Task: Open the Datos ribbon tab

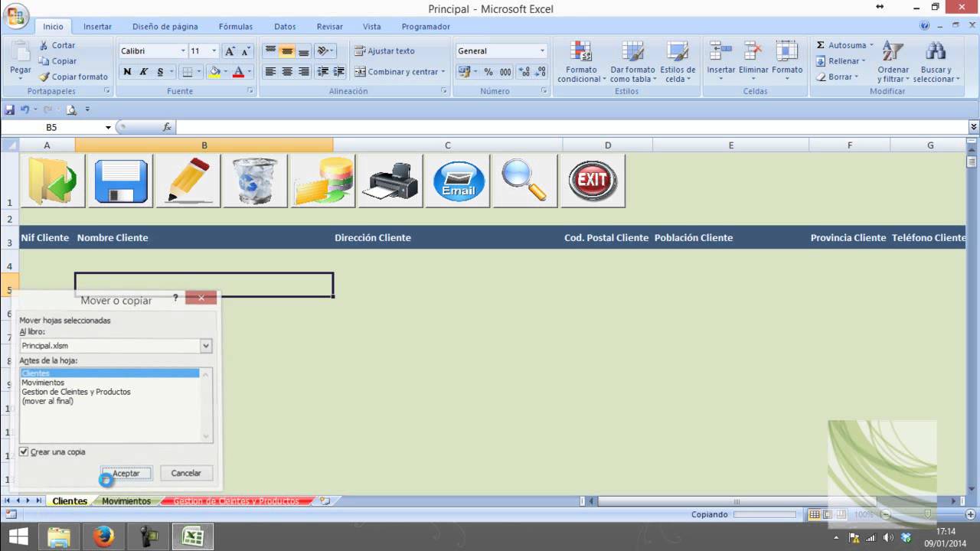Action: 285,26
